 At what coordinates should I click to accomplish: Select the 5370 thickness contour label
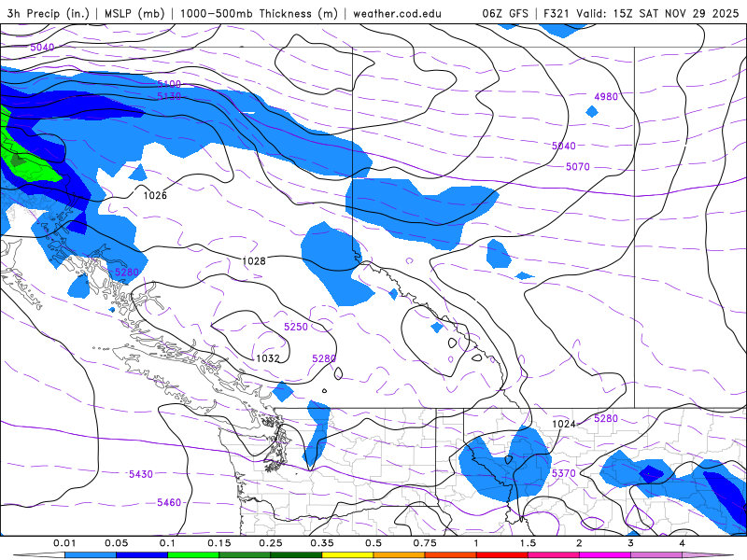pyautogui.click(x=564, y=473)
